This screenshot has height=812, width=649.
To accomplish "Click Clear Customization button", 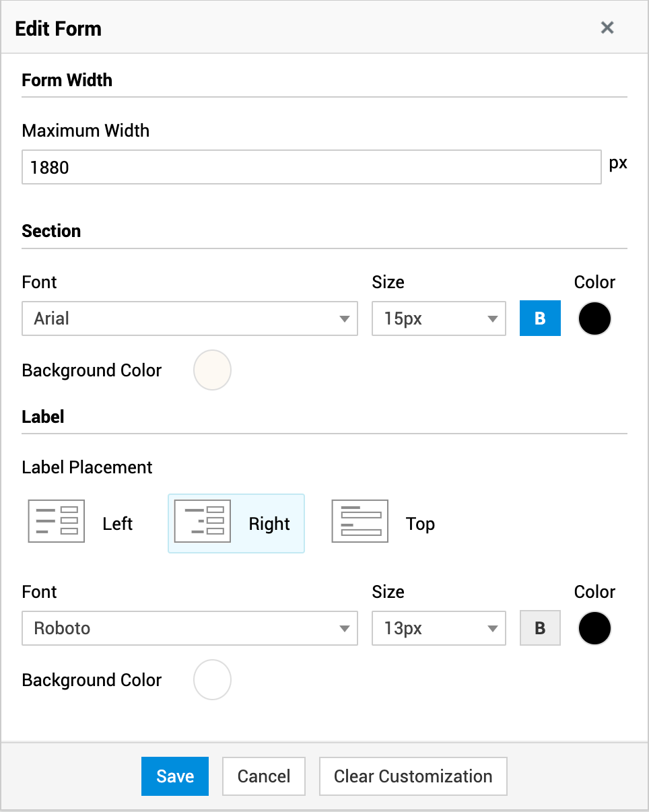I will pos(413,776).
